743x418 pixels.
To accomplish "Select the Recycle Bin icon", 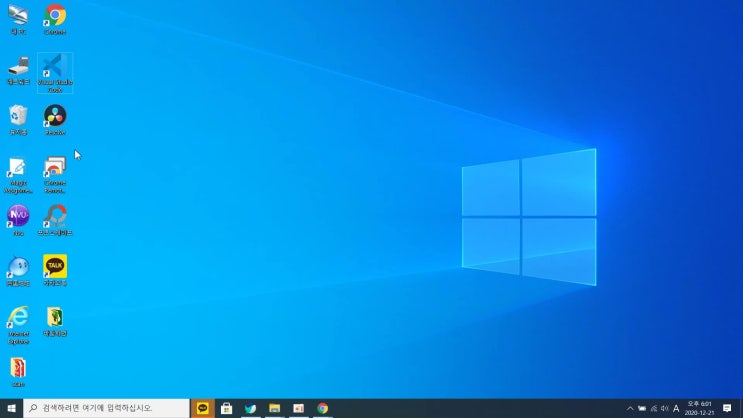I will point(18,120).
